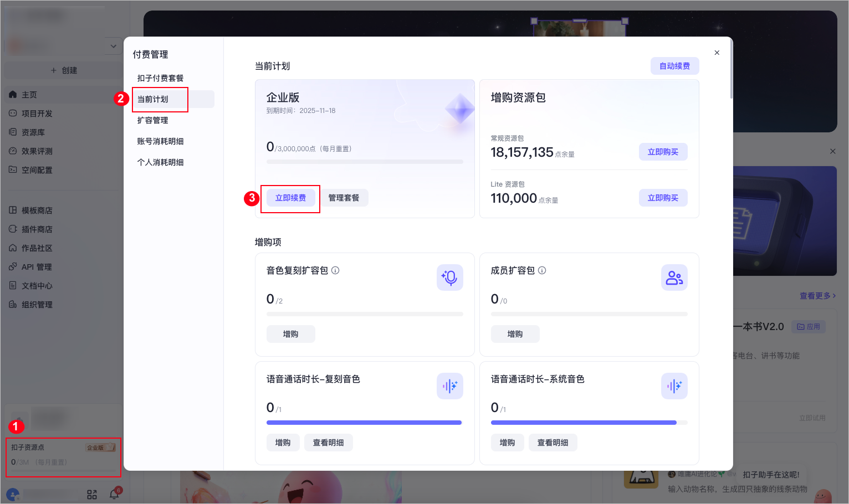Click the 创建 button in sidebar
Viewport: 849px width, 504px height.
tap(64, 70)
